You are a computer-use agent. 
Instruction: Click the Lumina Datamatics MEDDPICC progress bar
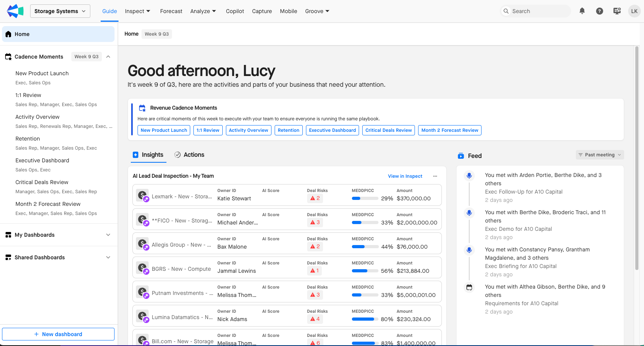coord(365,319)
